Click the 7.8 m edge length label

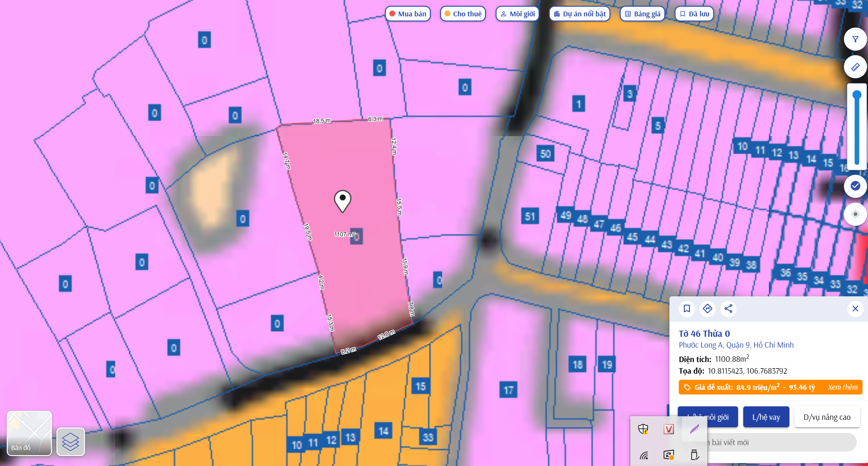(411, 309)
